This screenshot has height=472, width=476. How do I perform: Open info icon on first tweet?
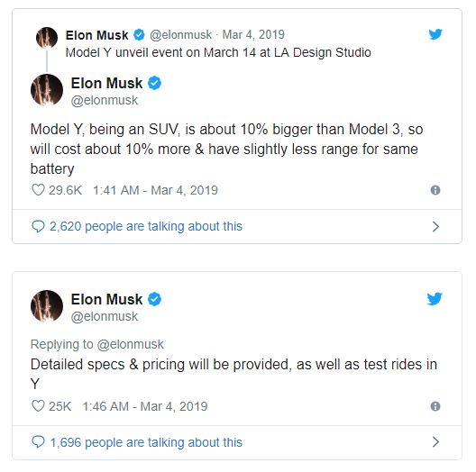click(435, 190)
